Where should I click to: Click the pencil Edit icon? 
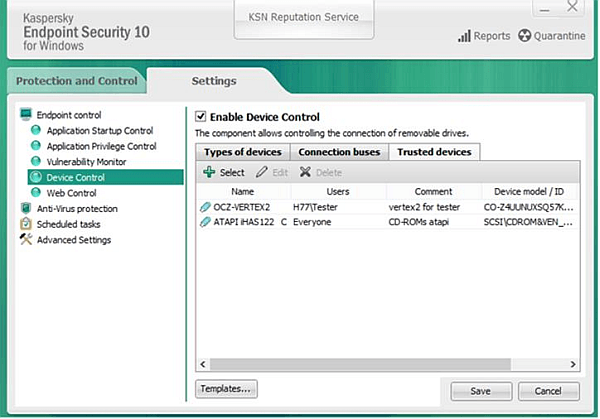[262, 172]
